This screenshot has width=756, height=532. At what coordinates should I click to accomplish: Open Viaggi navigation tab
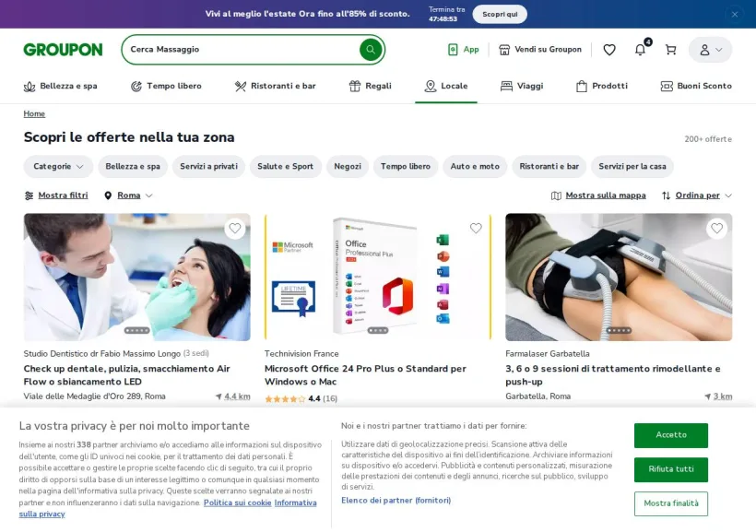pos(522,86)
